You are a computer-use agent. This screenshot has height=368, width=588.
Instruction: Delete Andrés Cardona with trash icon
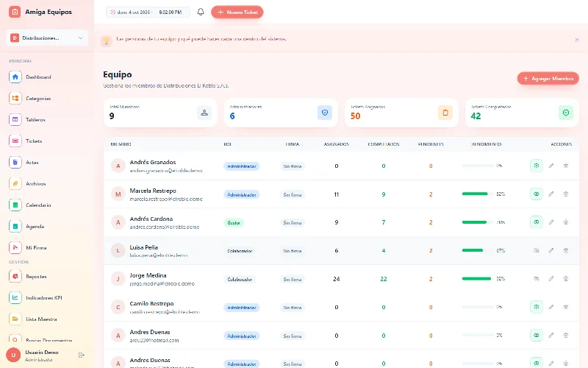coord(565,222)
